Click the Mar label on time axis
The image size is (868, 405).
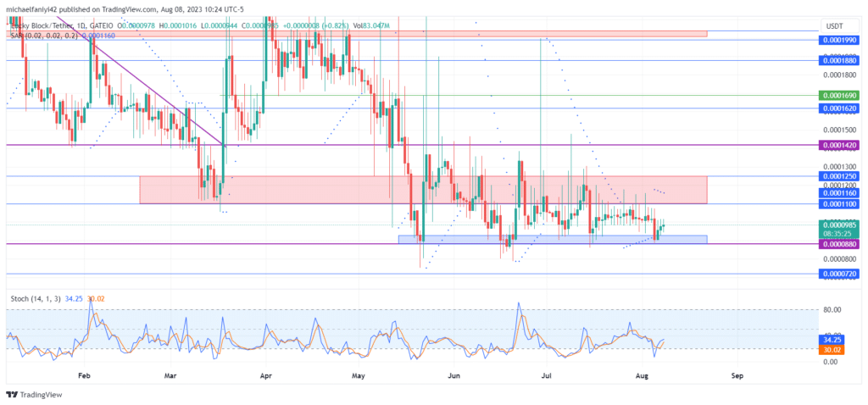click(171, 375)
